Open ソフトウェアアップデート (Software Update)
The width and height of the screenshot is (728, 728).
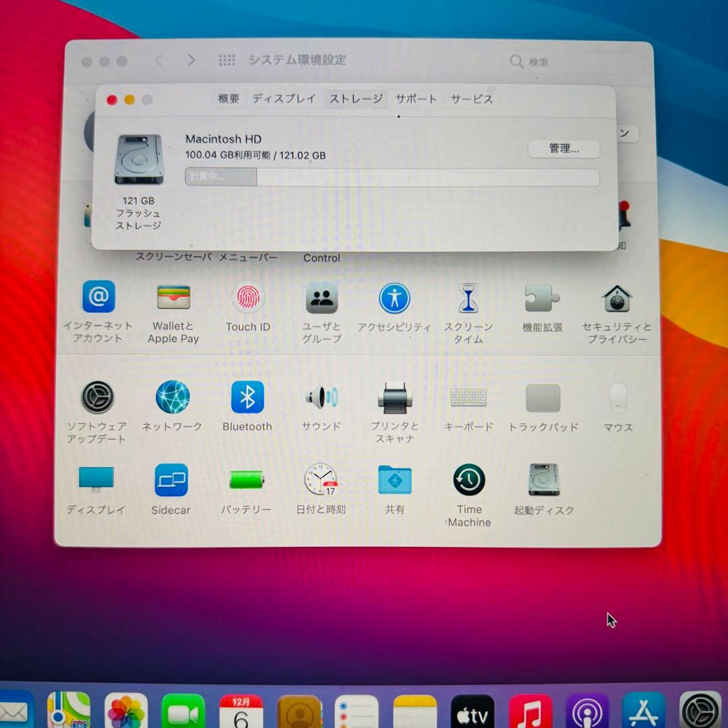coord(97,398)
